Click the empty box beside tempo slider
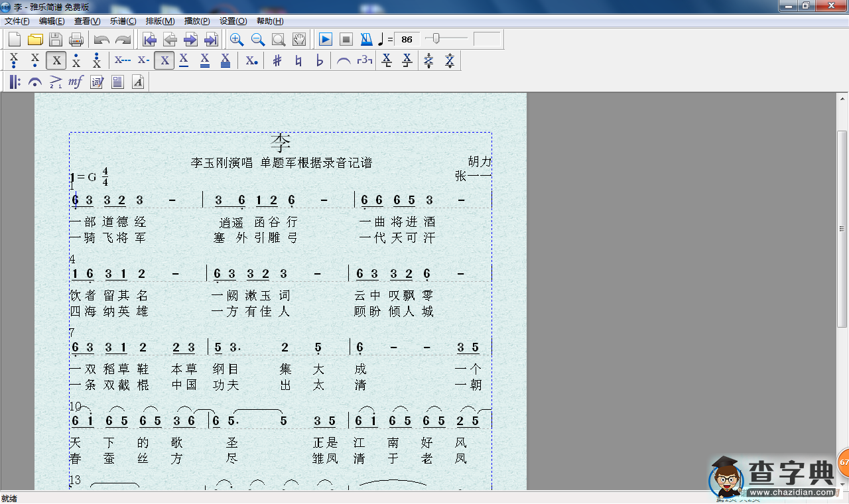Viewport: 849px width, 504px height. (x=487, y=39)
